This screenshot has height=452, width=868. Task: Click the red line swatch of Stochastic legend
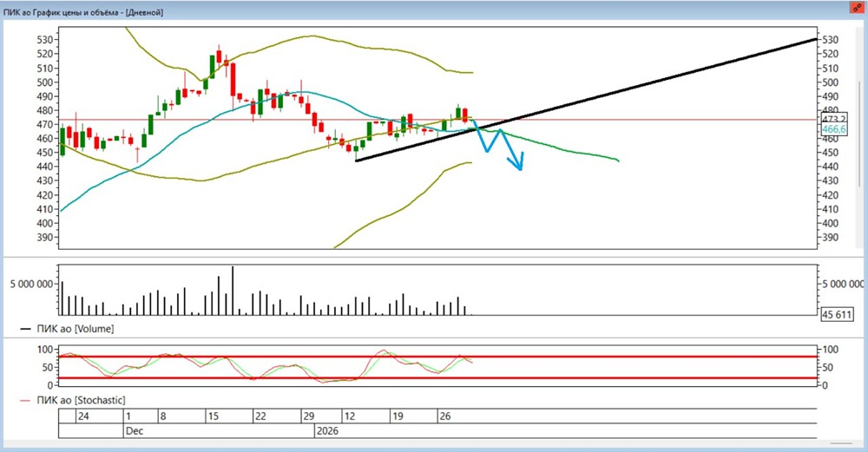(x=25, y=401)
